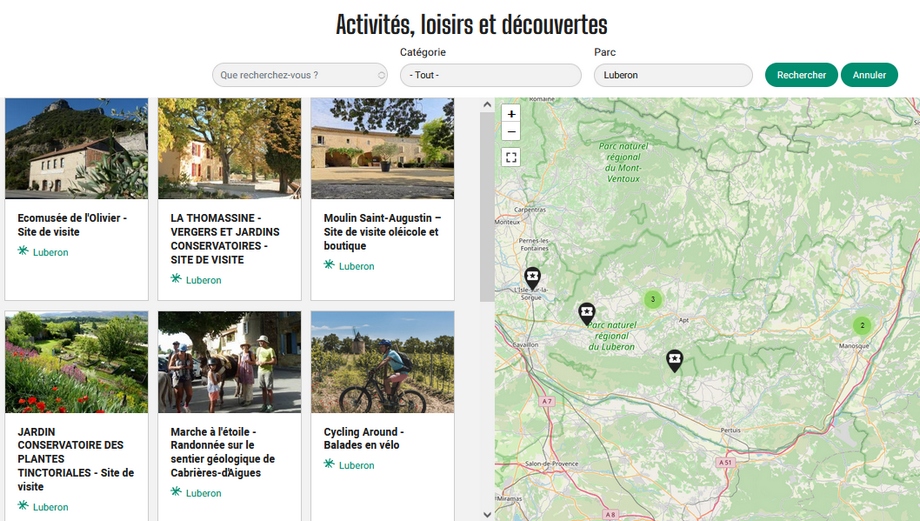Click star icon under Jardin Conservatoire card
This screenshot has height=521, width=920.
pos(23,505)
